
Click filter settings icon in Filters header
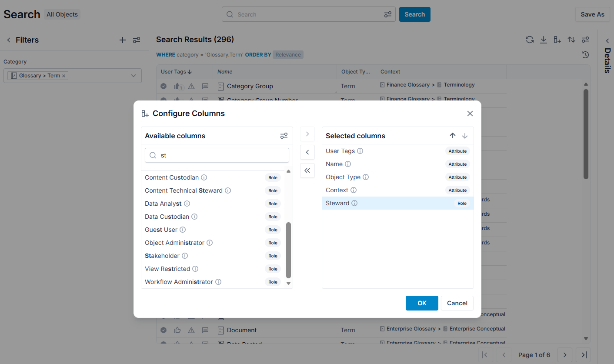[x=137, y=40]
